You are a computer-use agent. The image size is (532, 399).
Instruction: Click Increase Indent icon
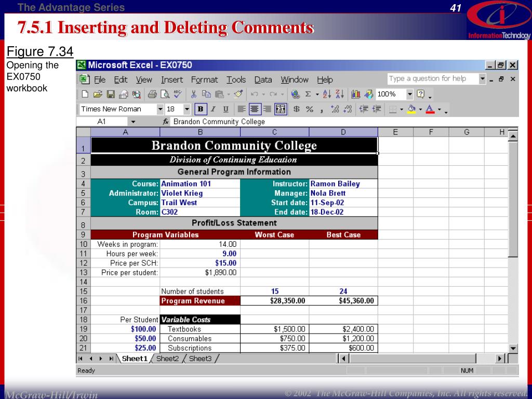click(x=377, y=109)
